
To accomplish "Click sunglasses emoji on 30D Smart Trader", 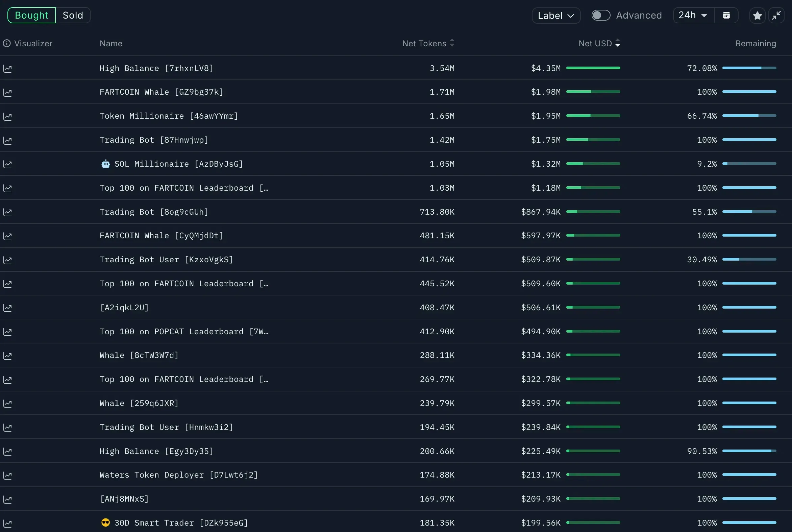I will [x=106, y=523].
